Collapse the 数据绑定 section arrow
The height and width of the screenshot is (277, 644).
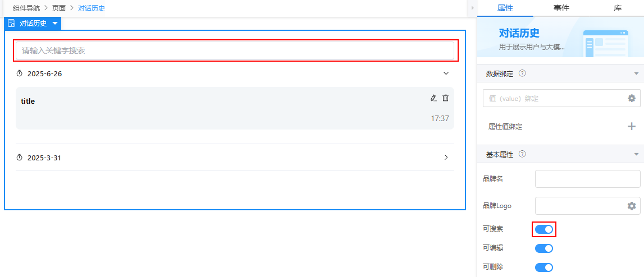tap(636, 73)
